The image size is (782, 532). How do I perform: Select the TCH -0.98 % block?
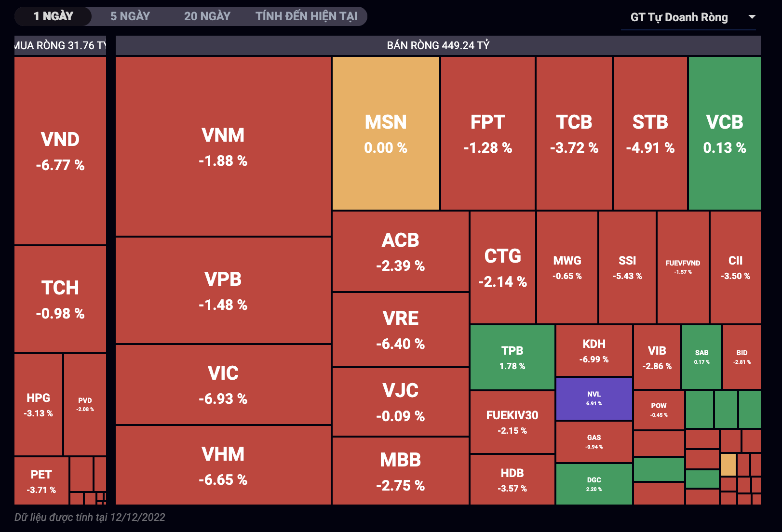(60, 299)
